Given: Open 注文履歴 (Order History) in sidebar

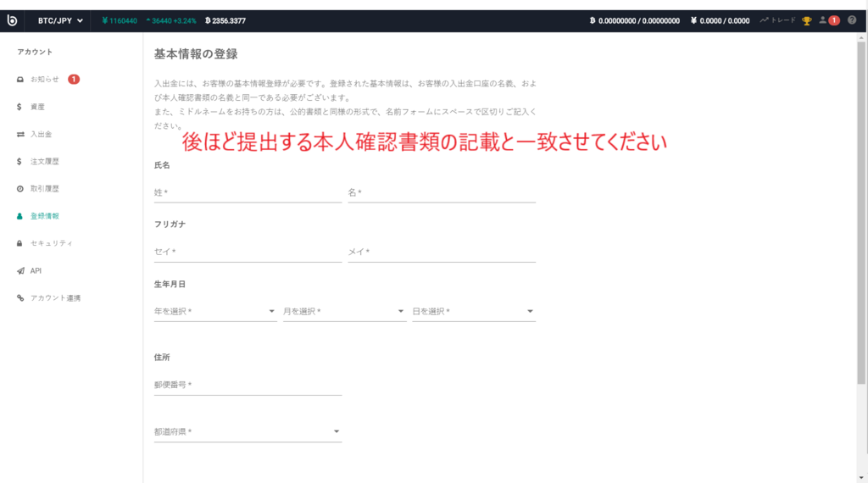Looking at the screenshot, I should (x=44, y=161).
